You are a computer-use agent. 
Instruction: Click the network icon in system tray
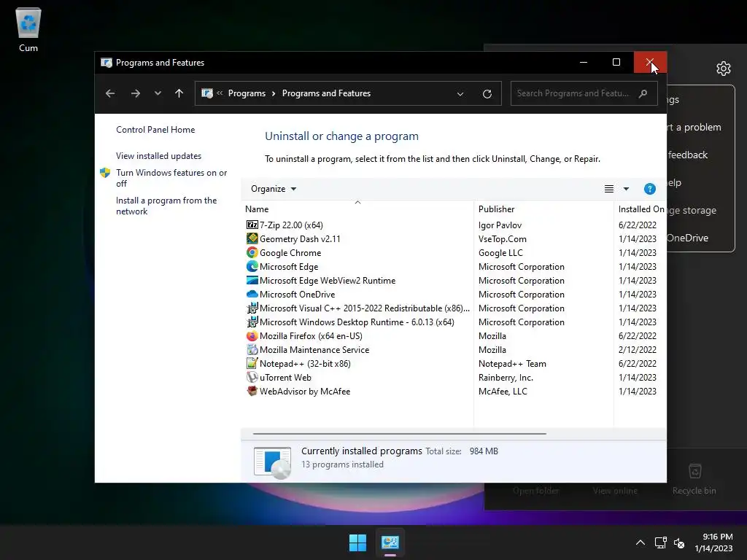tap(660, 542)
